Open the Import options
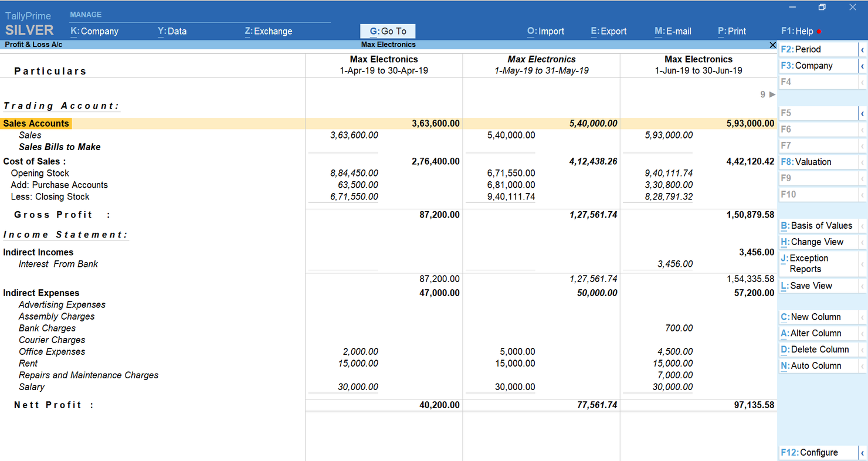 545,31
